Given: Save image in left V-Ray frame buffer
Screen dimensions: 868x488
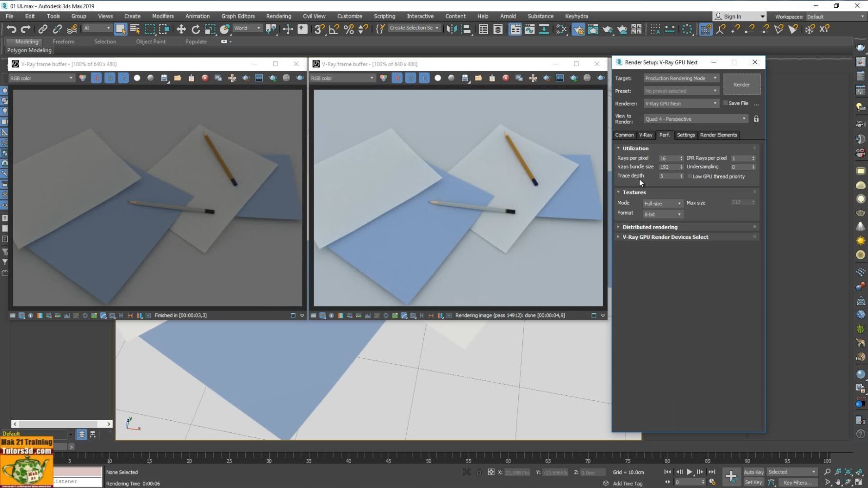Looking at the screenshot, I should (x=164, y=78).
